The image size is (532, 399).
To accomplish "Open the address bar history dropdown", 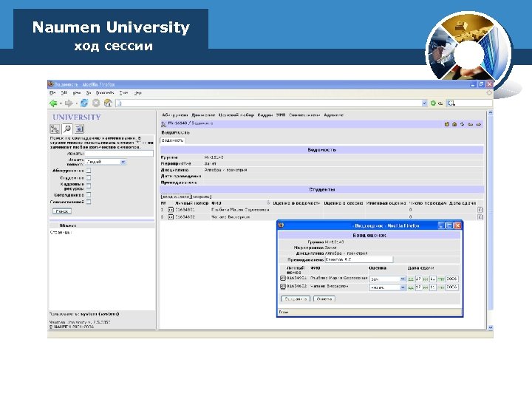I will coord(424,103).
